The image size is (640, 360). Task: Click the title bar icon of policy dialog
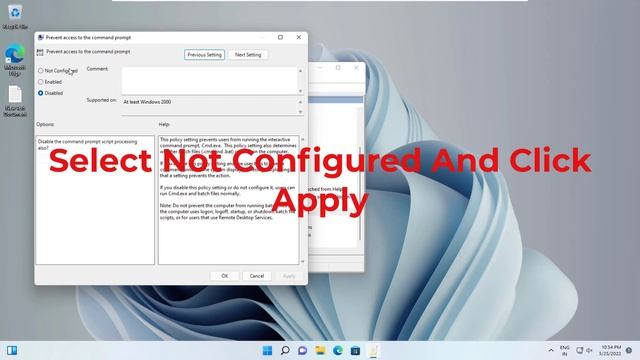pos(41,38)
